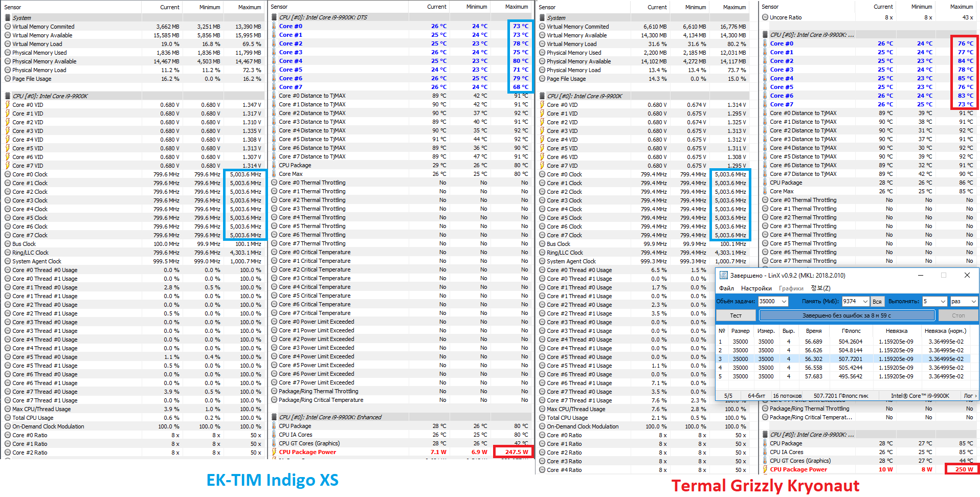Open the Лог panel from LinX status bar

pyautogui.click(x=970, y=396)
